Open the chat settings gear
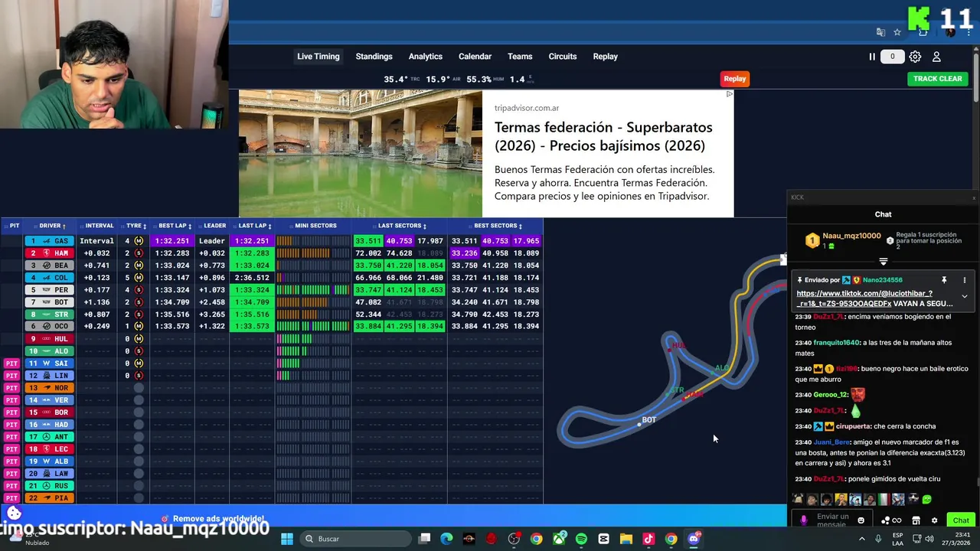Screen dimensions: 980x551 [x=934, y=520]
